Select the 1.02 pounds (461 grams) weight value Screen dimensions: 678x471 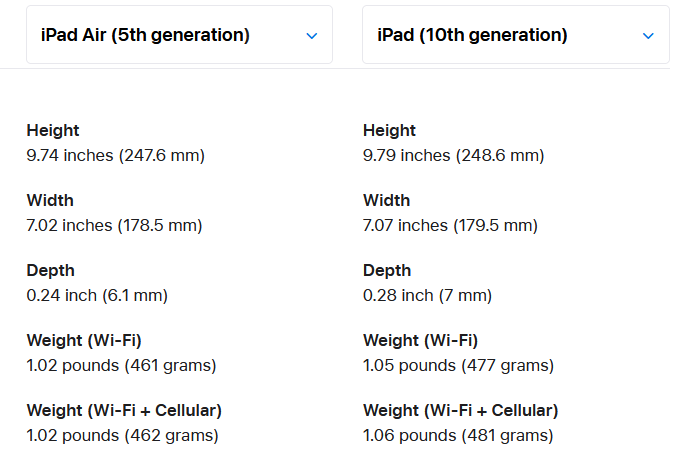(121, 365)
